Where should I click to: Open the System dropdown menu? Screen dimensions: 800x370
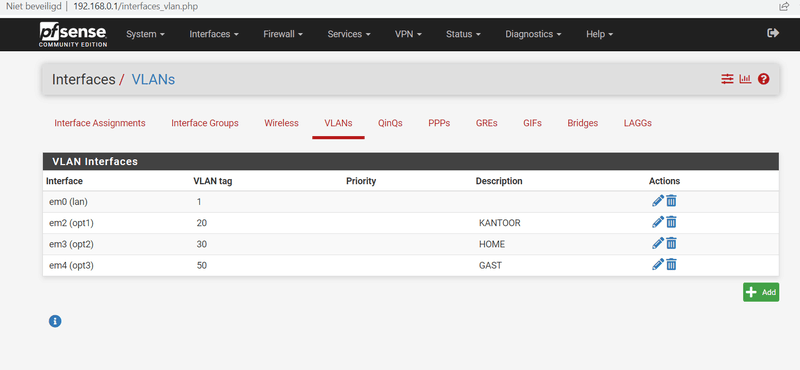[x=145, y=34]
